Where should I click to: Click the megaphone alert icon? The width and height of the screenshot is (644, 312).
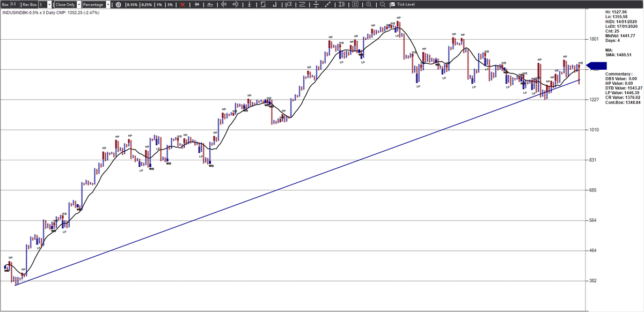(289, 4)
